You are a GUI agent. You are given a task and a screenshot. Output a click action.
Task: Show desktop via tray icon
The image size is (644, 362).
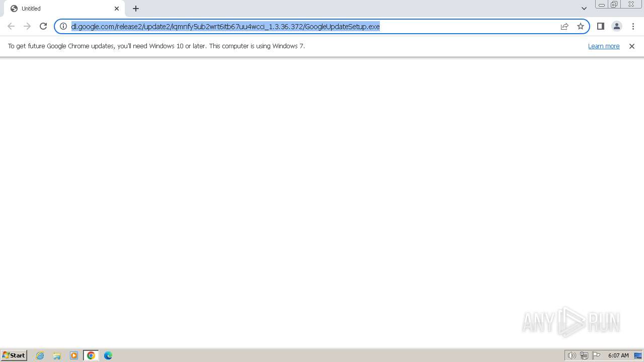tap(638, 355)
